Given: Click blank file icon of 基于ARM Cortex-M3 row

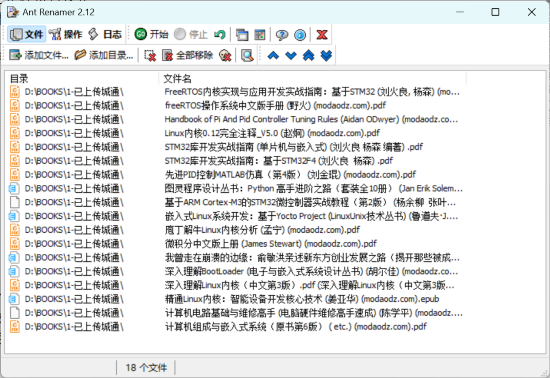Looking at the screenshot, I should (x=14, y=202).
